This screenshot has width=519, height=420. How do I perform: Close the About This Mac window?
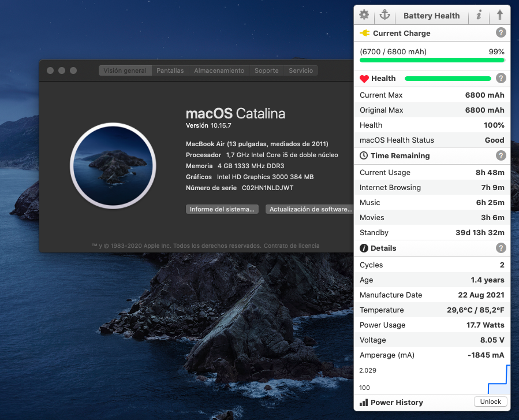pos(50,70)
